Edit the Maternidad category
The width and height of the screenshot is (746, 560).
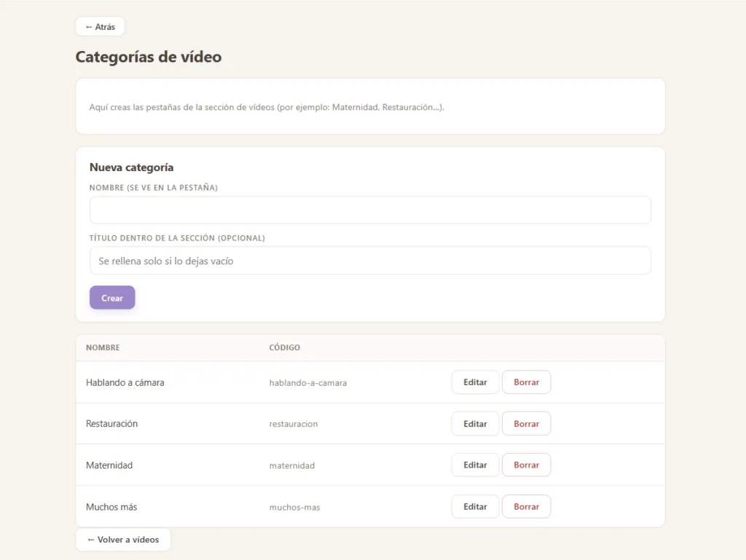475,465
